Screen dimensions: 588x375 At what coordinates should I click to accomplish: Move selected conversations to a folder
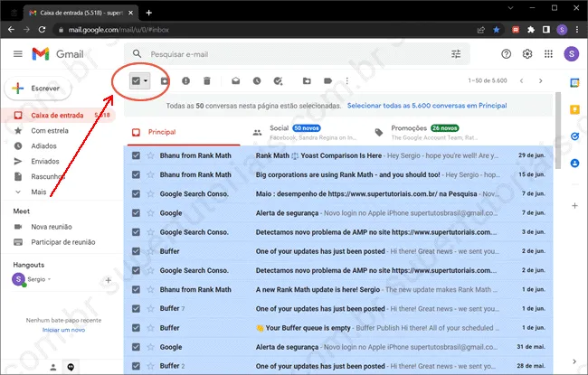coord(307,80)
